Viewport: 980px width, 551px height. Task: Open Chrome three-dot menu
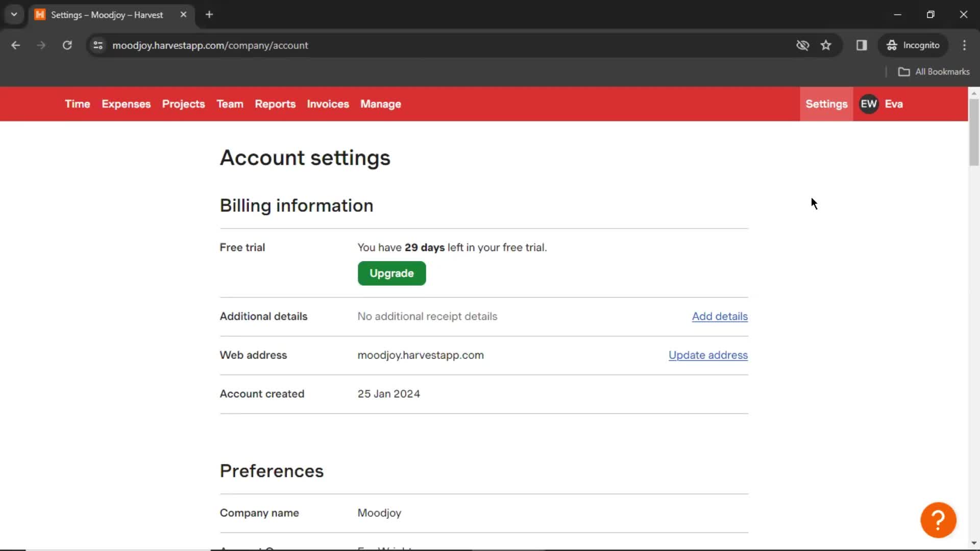click(x=964, y=45)
